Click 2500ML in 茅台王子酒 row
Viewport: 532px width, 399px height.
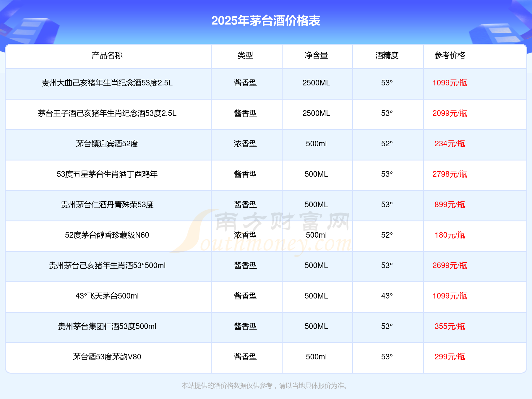point(316,113)
